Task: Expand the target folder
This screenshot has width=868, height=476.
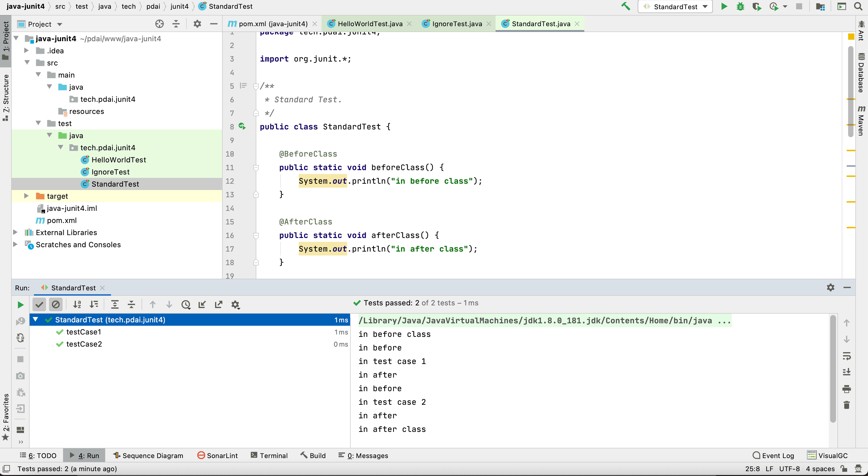Action: tap(26, 196)
